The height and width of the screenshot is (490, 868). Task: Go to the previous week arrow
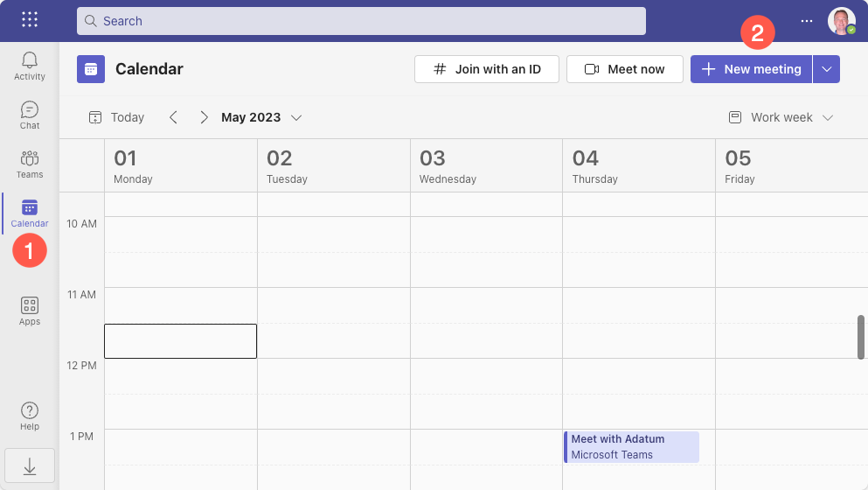click(x=173, y=117)
